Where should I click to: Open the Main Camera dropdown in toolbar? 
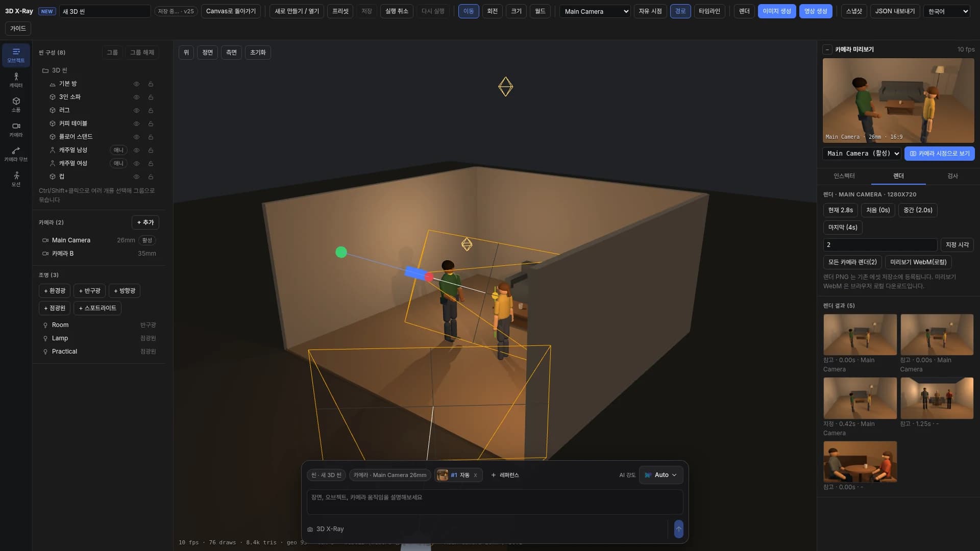[x=595, y=11]
